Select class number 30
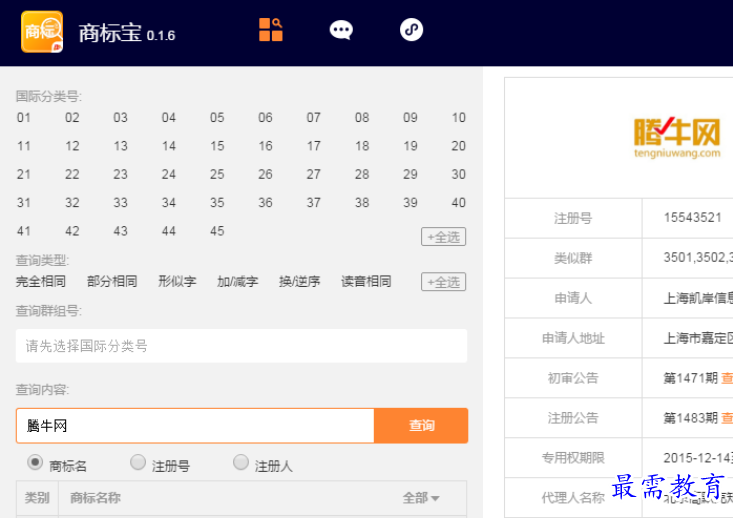 point(459,174)
